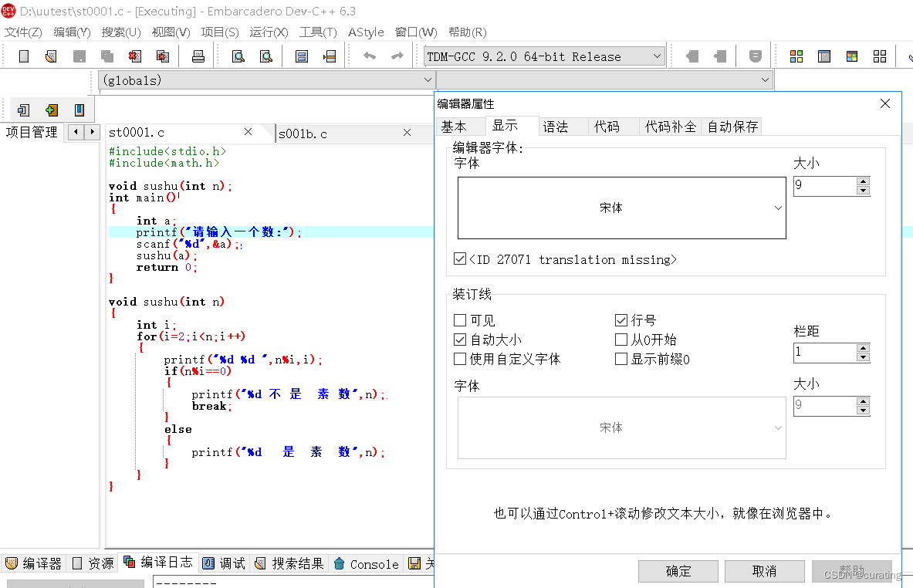Switch to the 基本 tab
913x588 pixels.
click(x=454, y=127)
